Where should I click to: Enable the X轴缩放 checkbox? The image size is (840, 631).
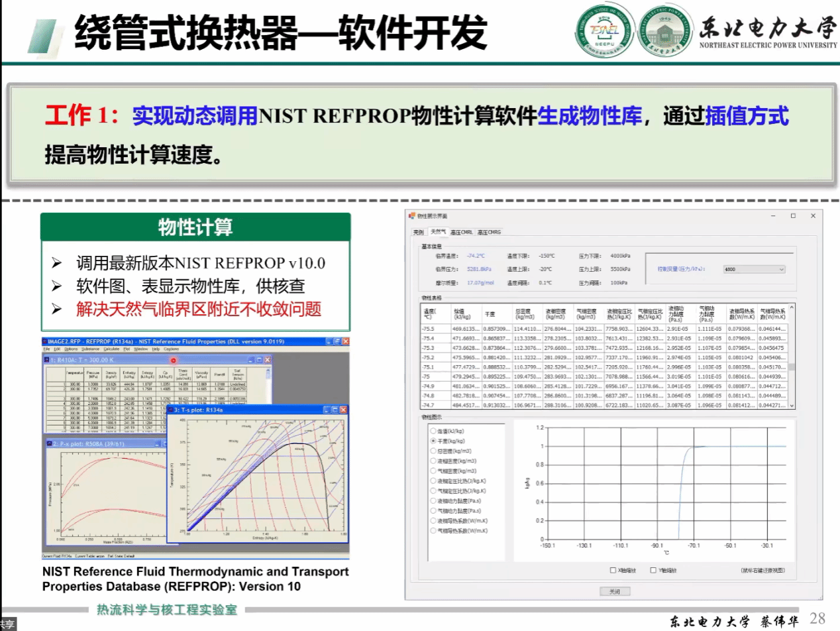[613, 570]
